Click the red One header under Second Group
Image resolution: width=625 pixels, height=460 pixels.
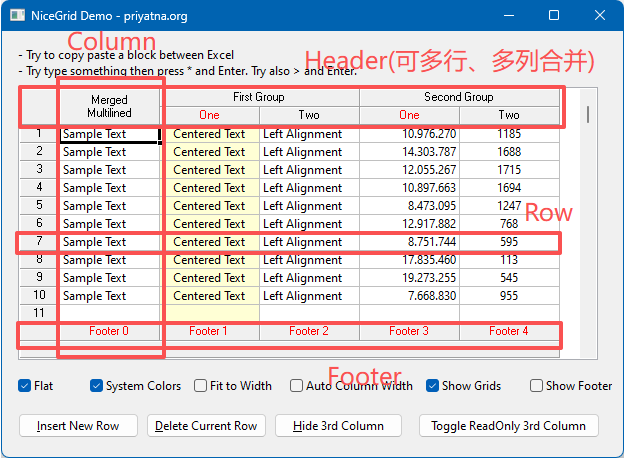pos(409,115)
